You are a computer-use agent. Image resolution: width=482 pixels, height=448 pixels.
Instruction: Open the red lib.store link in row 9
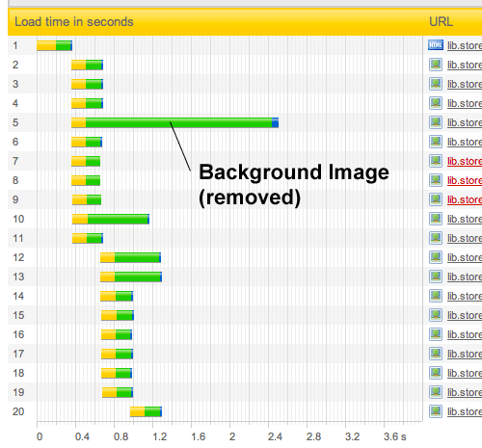point(465,199)
